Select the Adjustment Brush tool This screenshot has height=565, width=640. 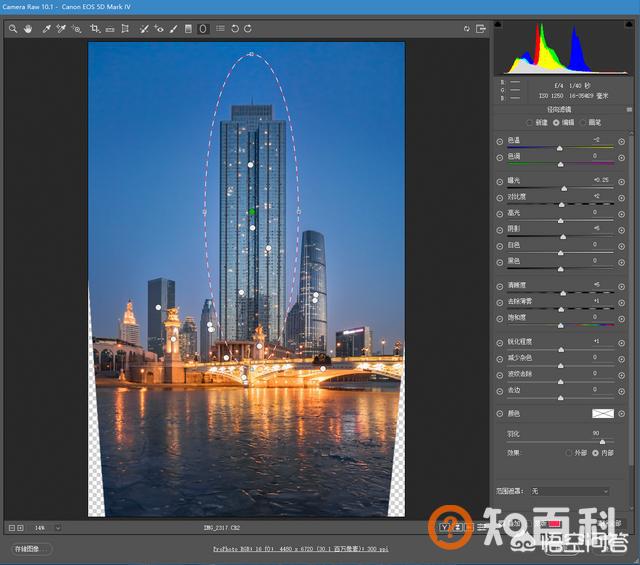point(173,29)
